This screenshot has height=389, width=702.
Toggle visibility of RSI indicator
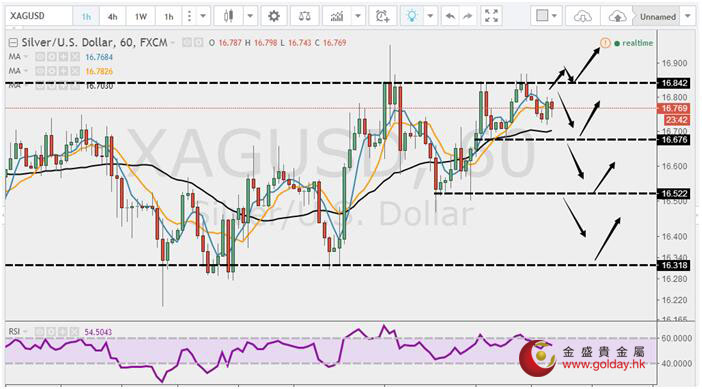[40, 332]
